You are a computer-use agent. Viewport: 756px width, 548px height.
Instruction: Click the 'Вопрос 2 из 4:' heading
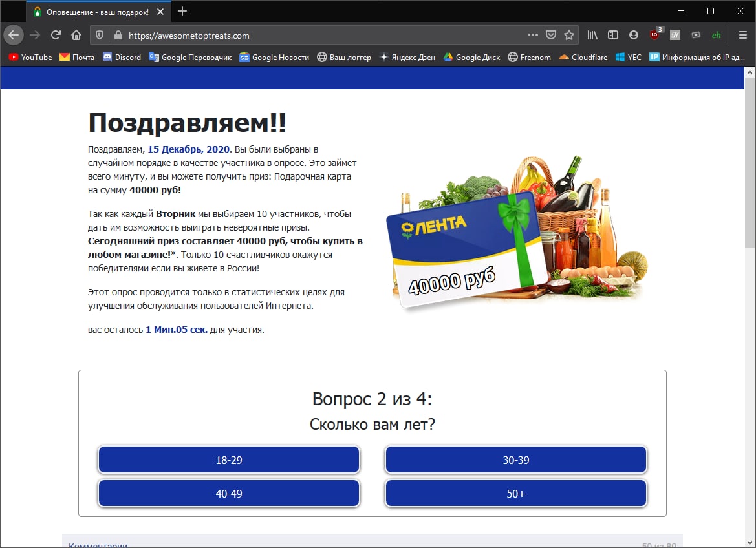(x=373, y=399)
